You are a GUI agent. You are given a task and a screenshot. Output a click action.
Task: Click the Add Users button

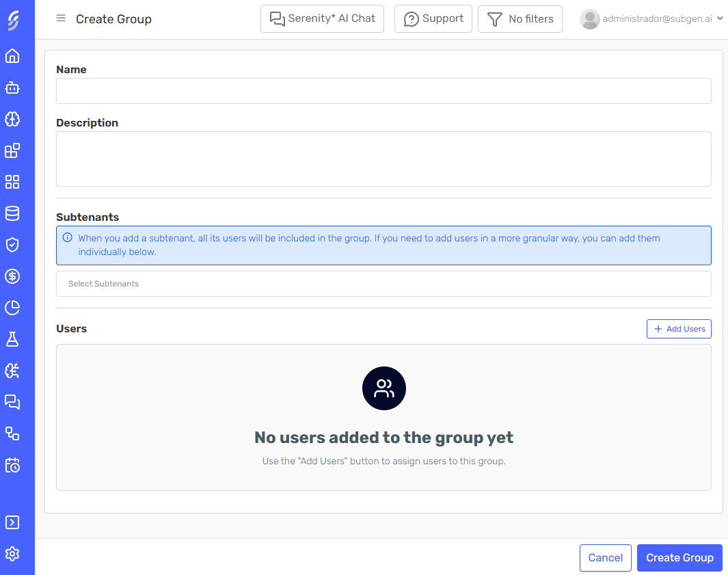tap(679, 329)
